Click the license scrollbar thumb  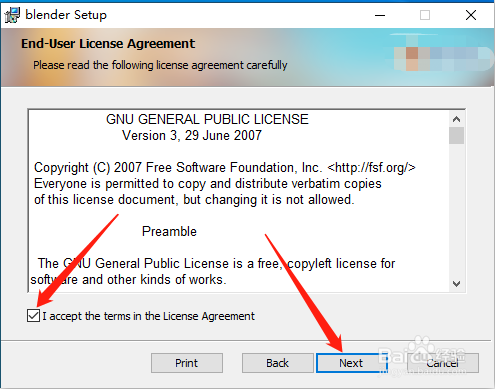(x=456, y=135)
